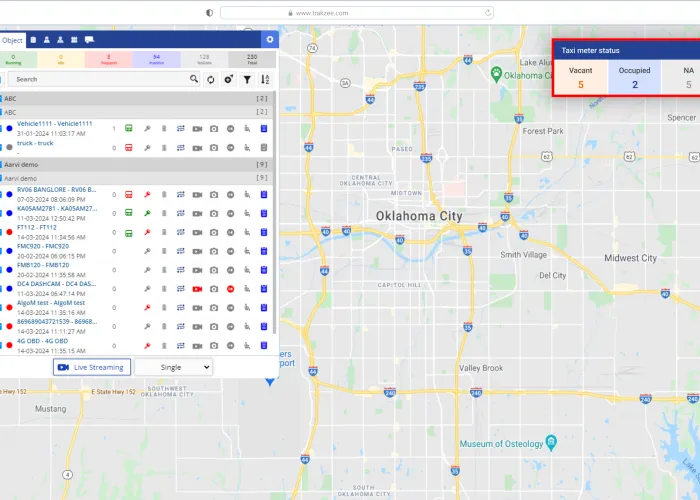This screenshot has width=700, height=500.
Task: Open the Vehicle1111 - Vehicle1111 link
Action: pyautogui.click(x=54, y=123)
